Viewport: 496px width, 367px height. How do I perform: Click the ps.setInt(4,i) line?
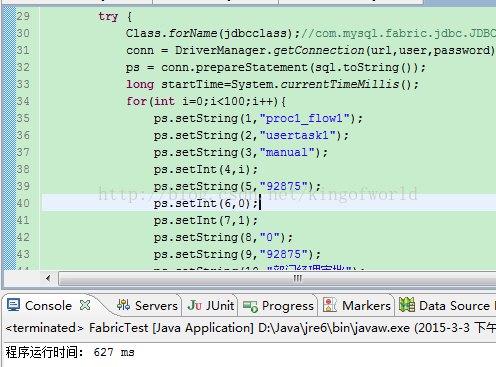[206, 170]
